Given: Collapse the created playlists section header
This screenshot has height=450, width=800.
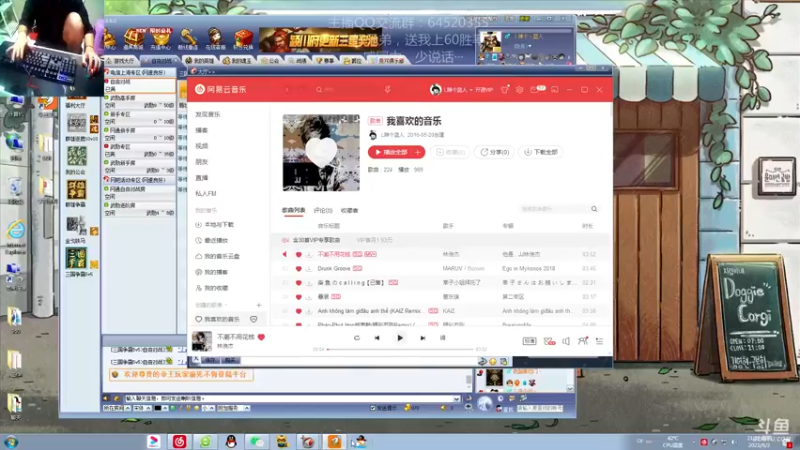Looking at the screenshot, I should coord(212,305).
